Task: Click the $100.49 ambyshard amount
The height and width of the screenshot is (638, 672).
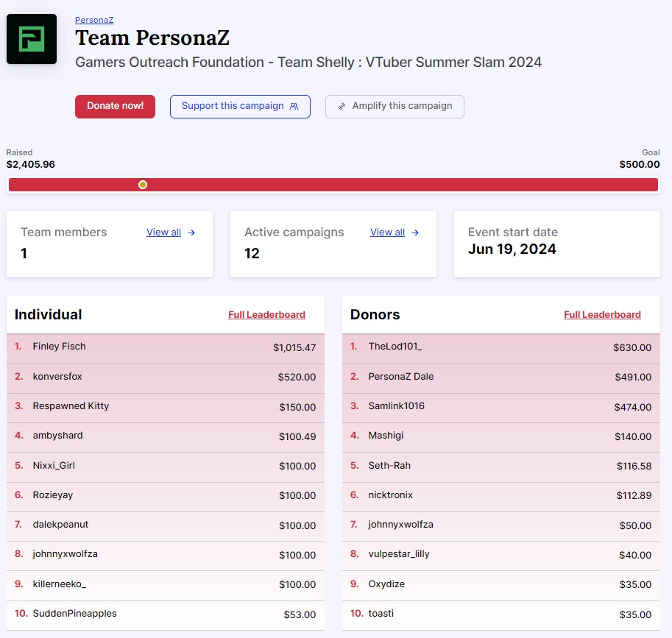Action: tap(297, 436)
